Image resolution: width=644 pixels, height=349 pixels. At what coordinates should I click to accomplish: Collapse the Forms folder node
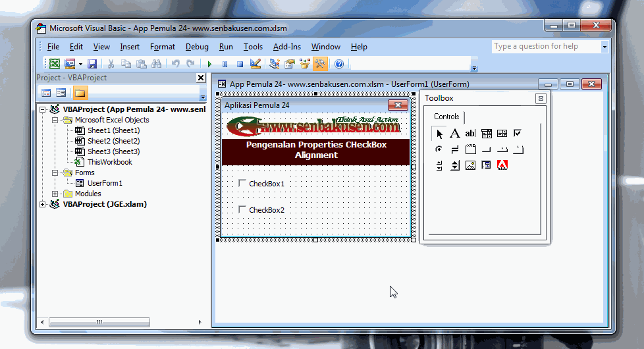[55, 173]
